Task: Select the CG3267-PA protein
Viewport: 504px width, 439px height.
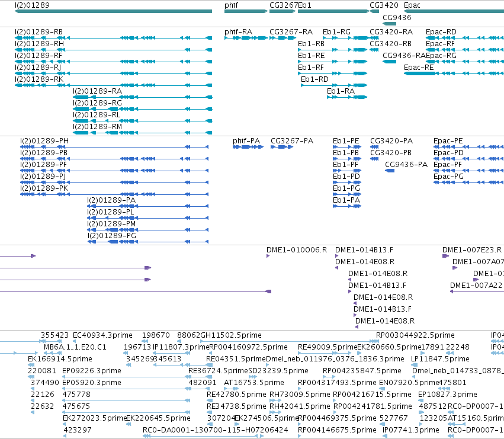Action: click(x=292, y=141)
